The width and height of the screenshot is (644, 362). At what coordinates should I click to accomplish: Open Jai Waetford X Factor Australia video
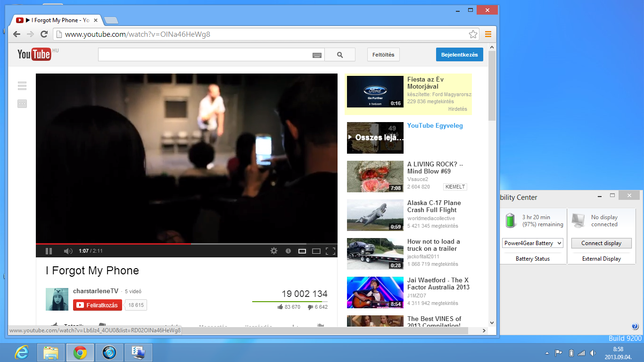(x=438, y=284)
